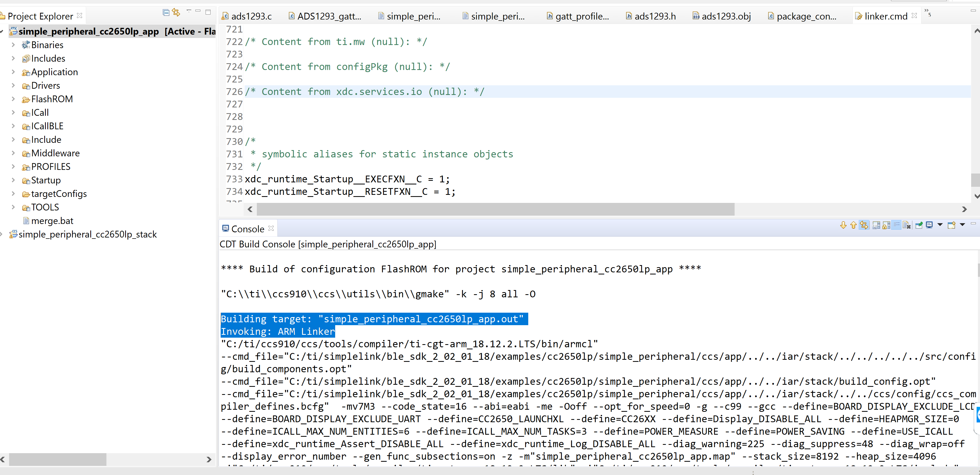The image size is (980, 475).
Task: Expand the PROFILES folder
Action: (x=13, y=166)
